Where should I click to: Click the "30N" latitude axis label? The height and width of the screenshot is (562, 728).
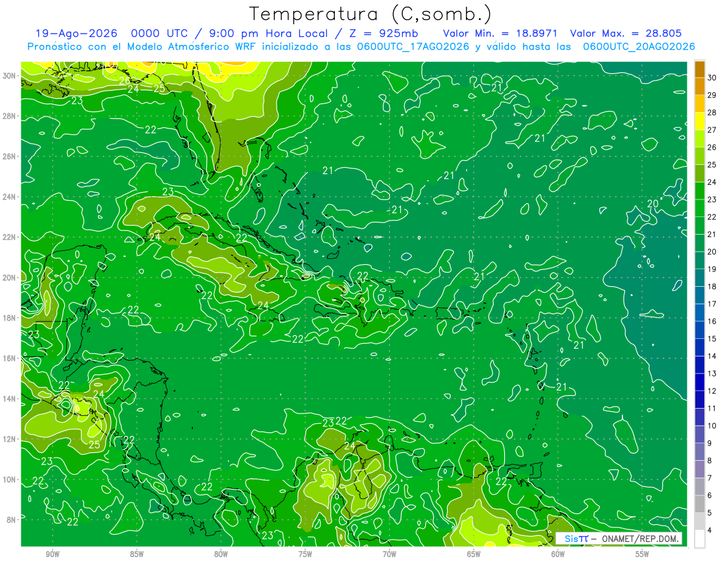10,76
